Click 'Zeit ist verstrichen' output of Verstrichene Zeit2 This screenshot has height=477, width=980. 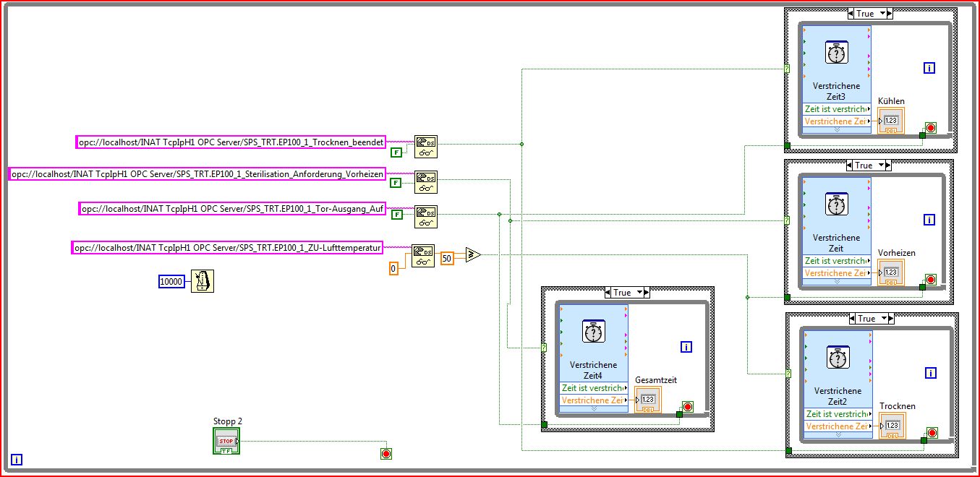[x=838, y=414]
